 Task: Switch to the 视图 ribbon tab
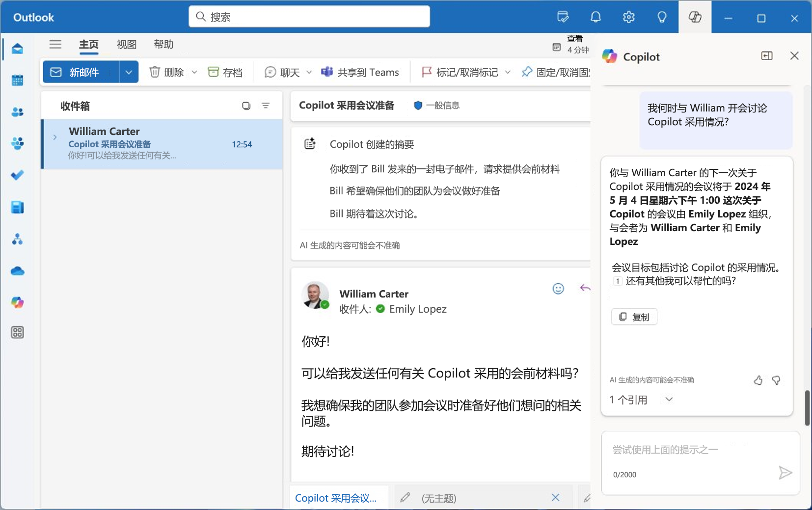[x=127, y=44]
